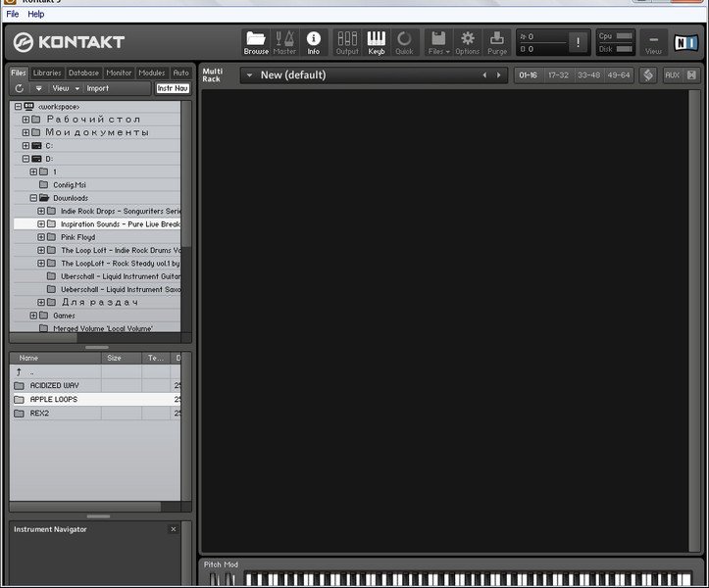Click the Import button

(98, 88)
